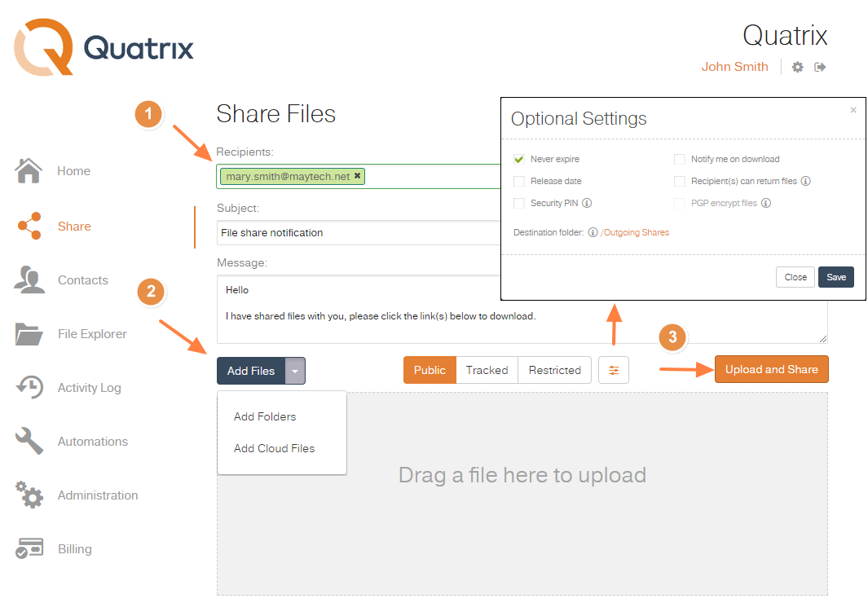Click the Upload and Share button

(x=771, y=369)
